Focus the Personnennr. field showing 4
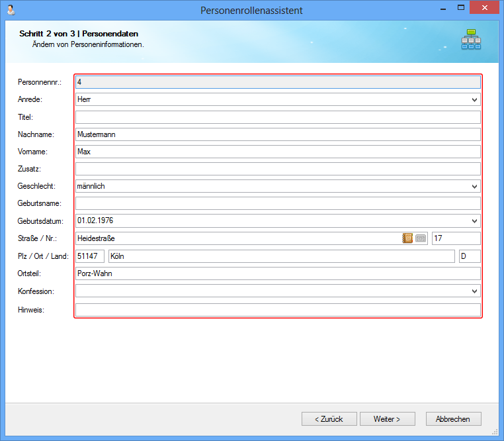504x441 pixels. [x=278, y=82]
